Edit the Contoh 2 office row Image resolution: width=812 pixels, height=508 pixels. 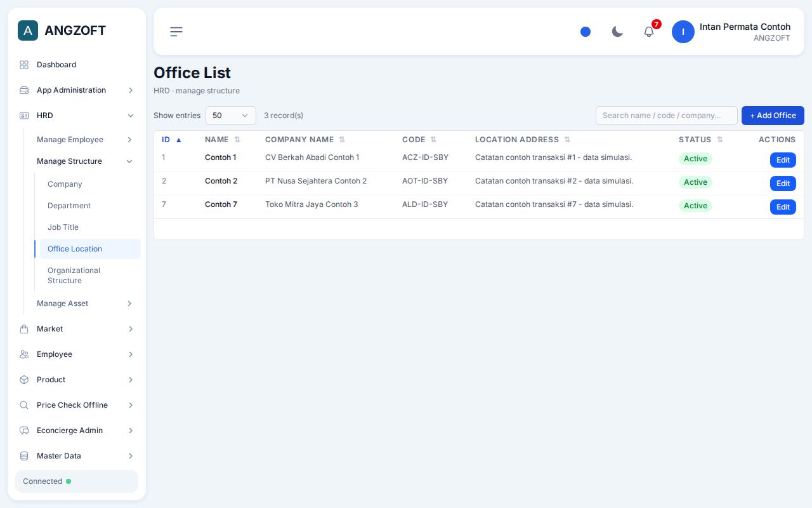pyautogui.click(x=783, y=184)
